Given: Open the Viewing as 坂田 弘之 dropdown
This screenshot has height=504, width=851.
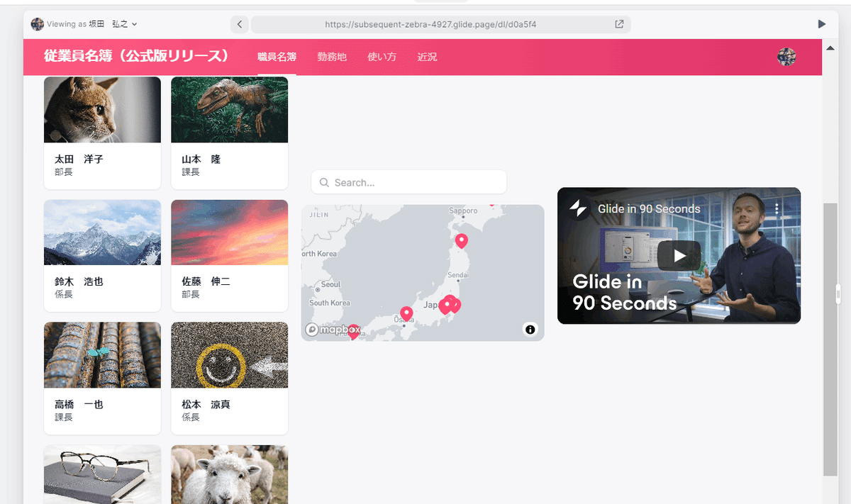Looking at the screenshot, I should click(84, 24).
